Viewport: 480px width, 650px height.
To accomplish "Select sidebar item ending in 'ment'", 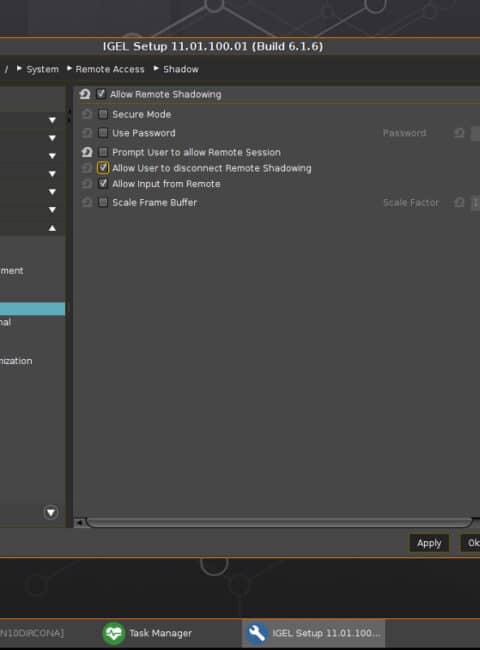I will coord(12,271).
